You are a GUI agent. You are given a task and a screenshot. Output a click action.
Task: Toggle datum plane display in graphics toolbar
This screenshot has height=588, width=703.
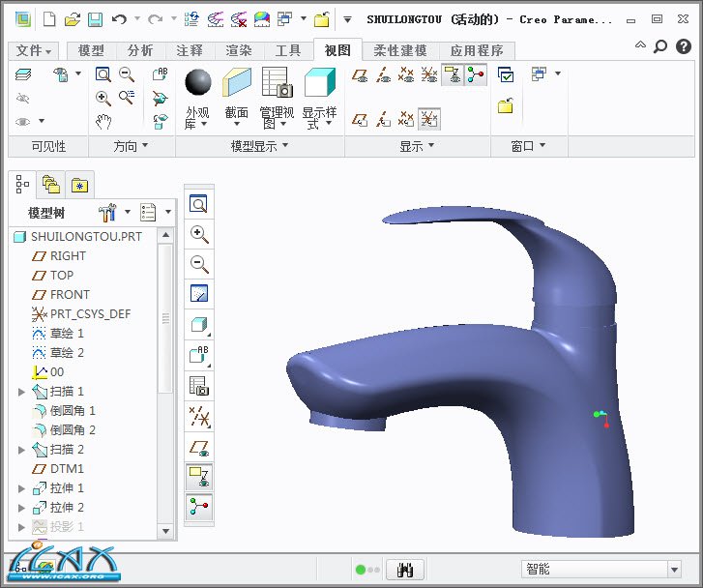click(x=199, y=447)
